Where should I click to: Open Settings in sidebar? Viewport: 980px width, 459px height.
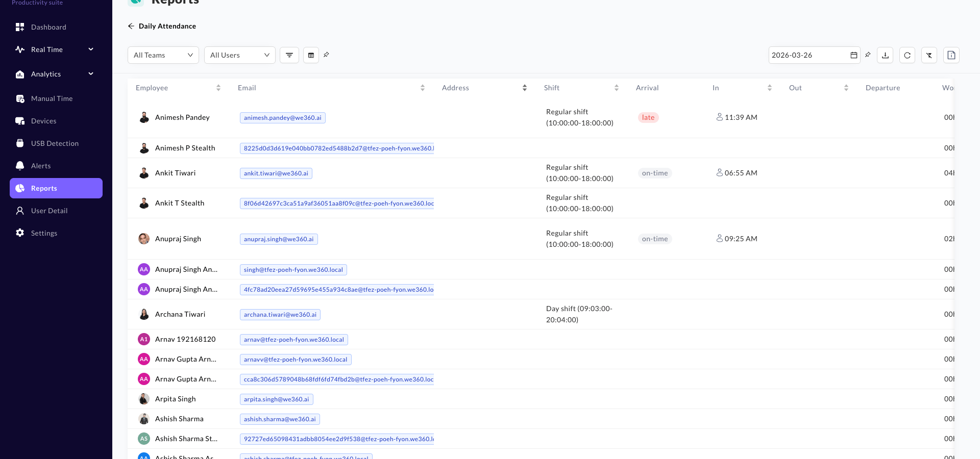[x=56, y=233]
